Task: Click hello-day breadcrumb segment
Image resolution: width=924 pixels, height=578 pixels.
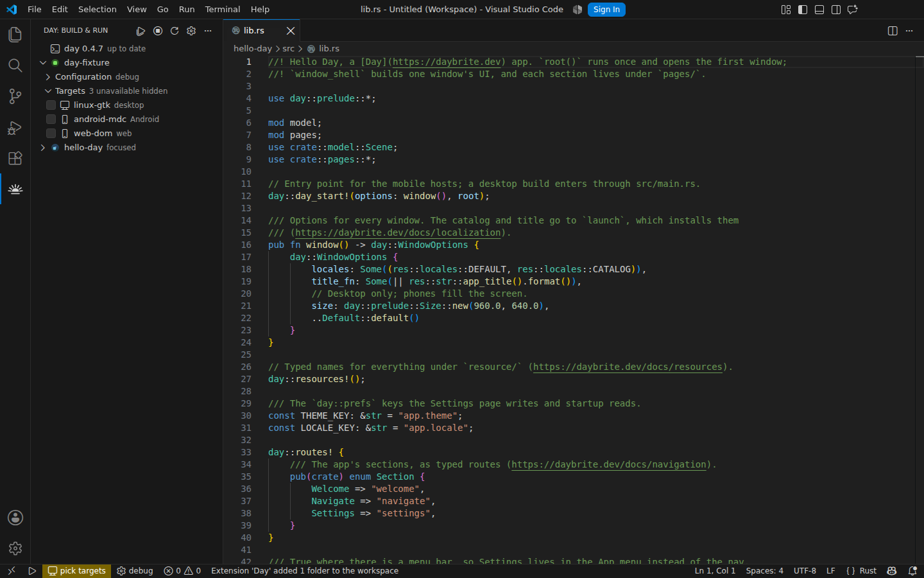Action: click(253, 49)
